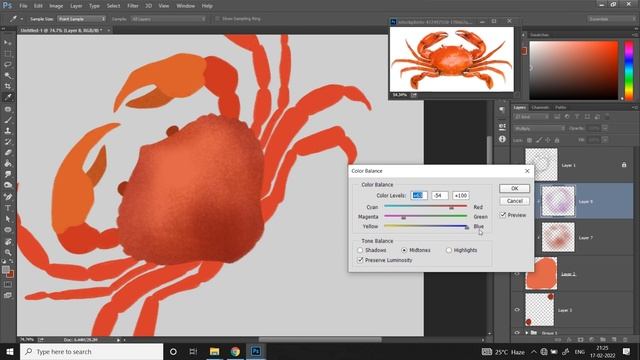This screenshot has height=360, width=640.
Task: Open the layer style fx icon
Action: (x=569, y=340)
